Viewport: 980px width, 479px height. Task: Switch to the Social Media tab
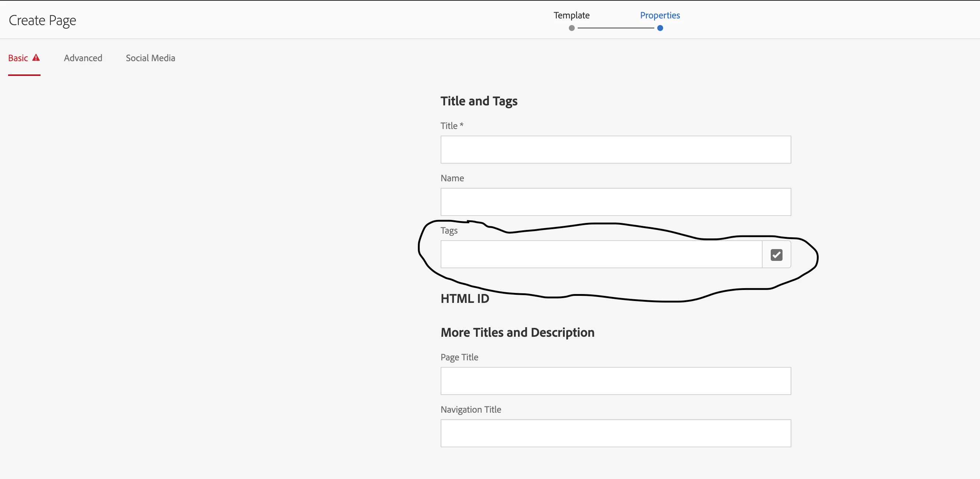pyautogui.click(x=150, y=58)
